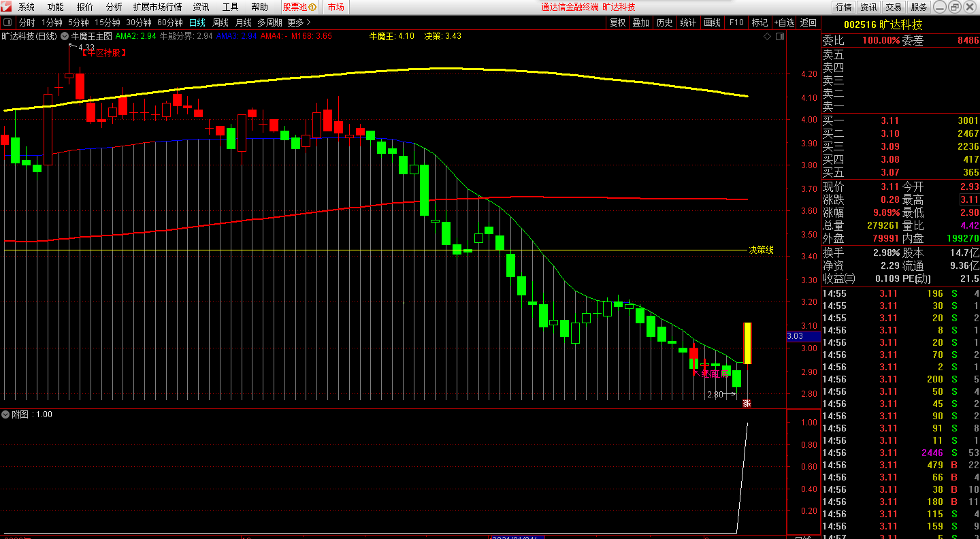The height and width of the screenshot is (539, 980).
Task: Click the 叠加 overlay button
Action: click(x=640, y=22)
